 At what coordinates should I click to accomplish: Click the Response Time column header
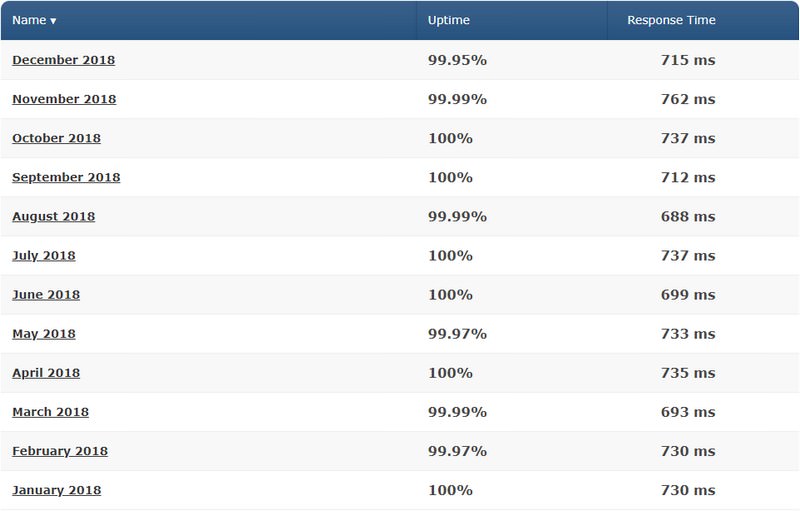pos(671,20)
